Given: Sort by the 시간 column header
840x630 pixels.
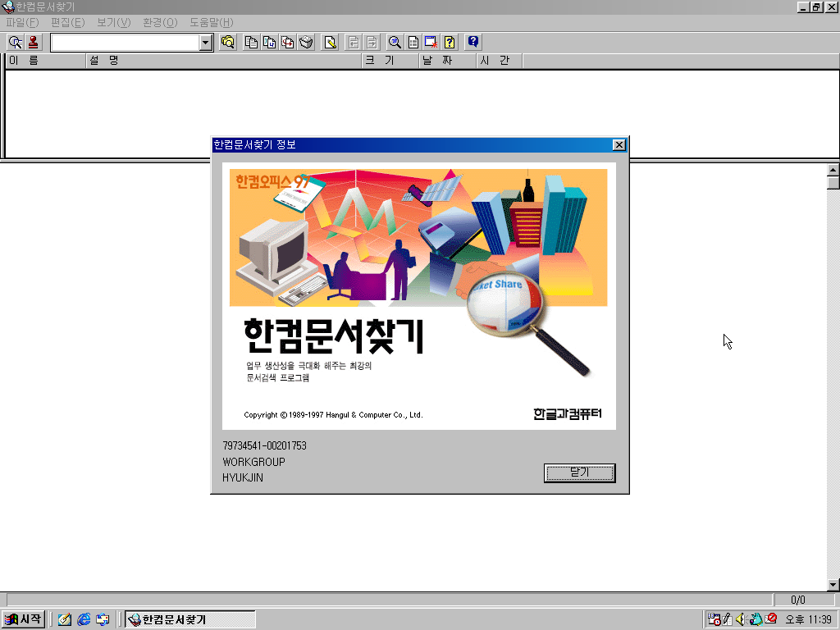Looking at the screenshot, I should coord(500,61).
